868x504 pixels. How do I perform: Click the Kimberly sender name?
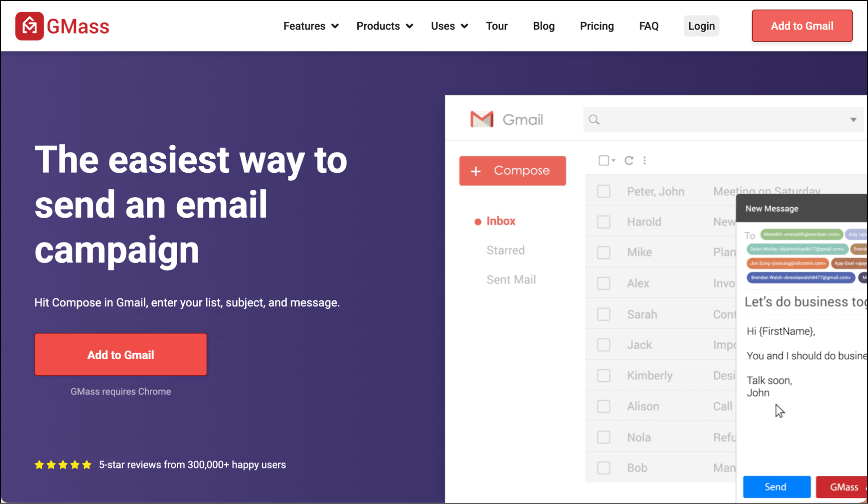(650, 375)
